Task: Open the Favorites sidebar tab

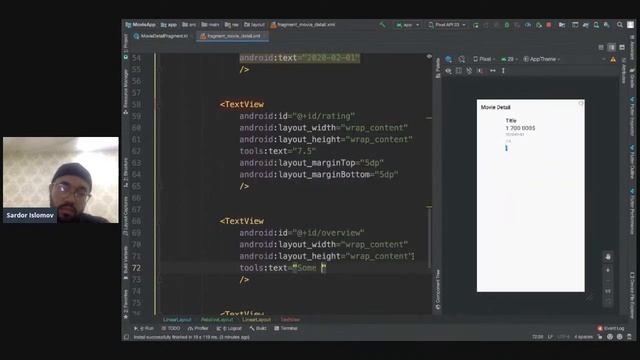Action: [x=126, y=304]
